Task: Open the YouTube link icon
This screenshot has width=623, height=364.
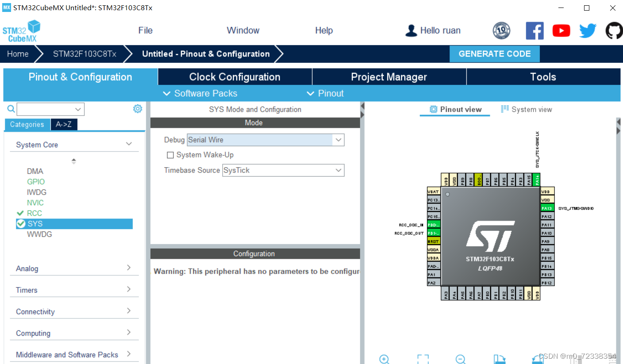Action: 561,31
